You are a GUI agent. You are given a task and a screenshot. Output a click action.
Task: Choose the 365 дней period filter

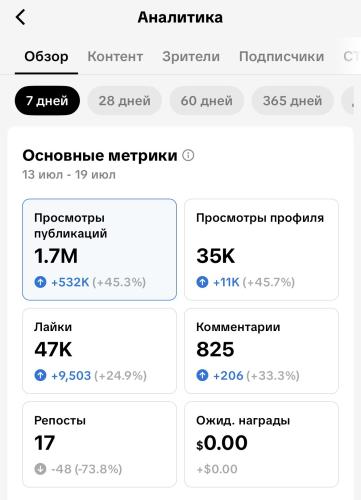292,101
